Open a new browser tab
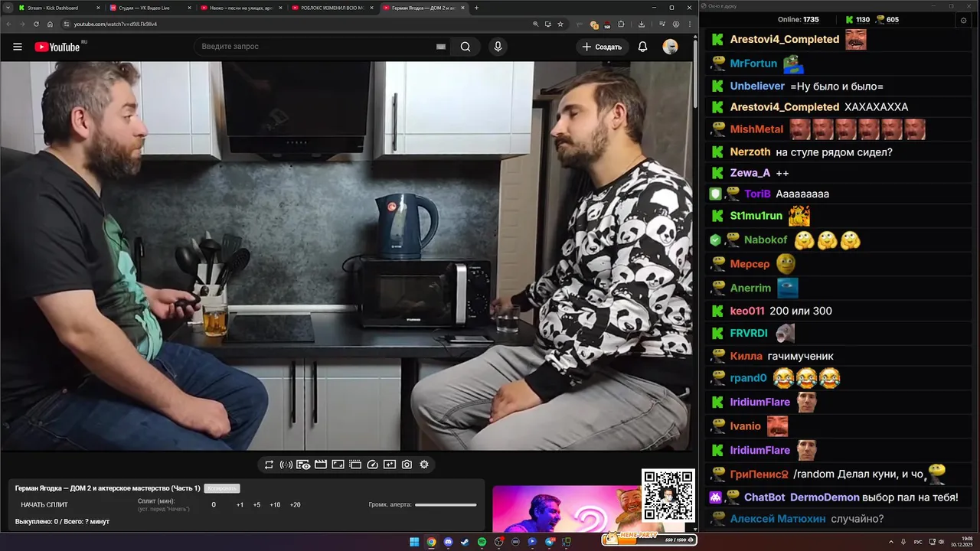Image resolution: width=980 pixels, height=551 pixels. point(476,8)
